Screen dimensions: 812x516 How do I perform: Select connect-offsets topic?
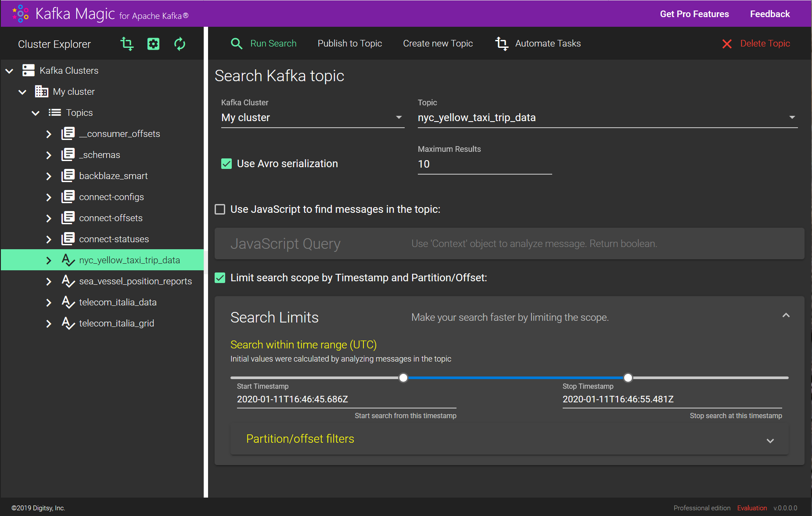(x=111, y=218)
